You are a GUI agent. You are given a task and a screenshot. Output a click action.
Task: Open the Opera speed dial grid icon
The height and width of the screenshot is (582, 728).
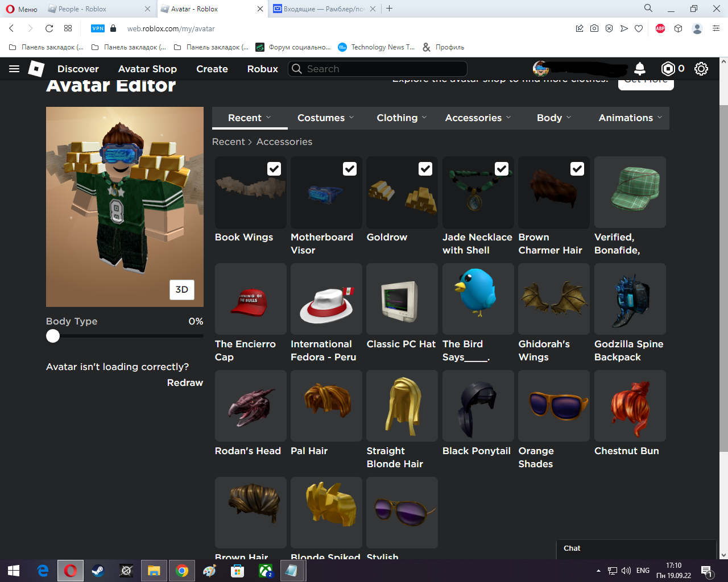68,28
